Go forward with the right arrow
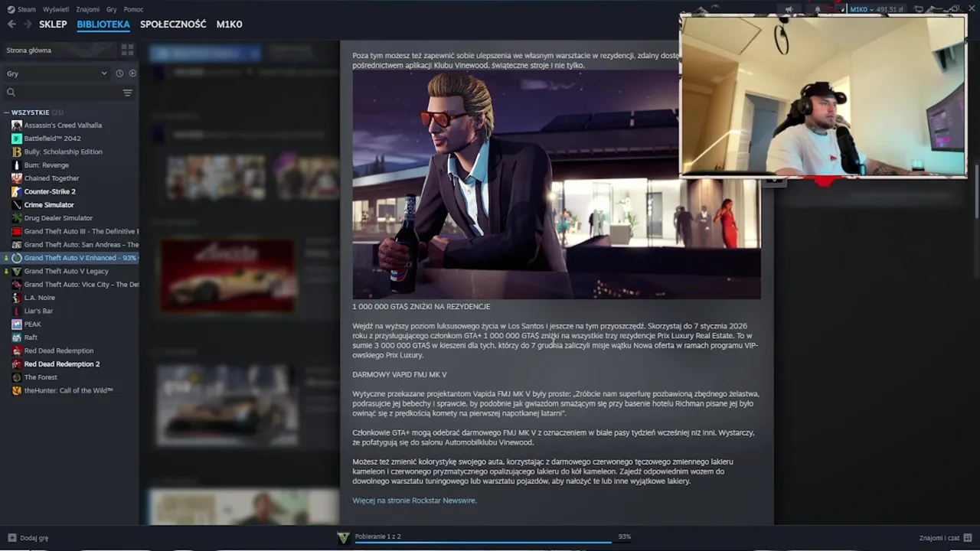Screen dimensions: 980x551 click(x=28, y=24)
